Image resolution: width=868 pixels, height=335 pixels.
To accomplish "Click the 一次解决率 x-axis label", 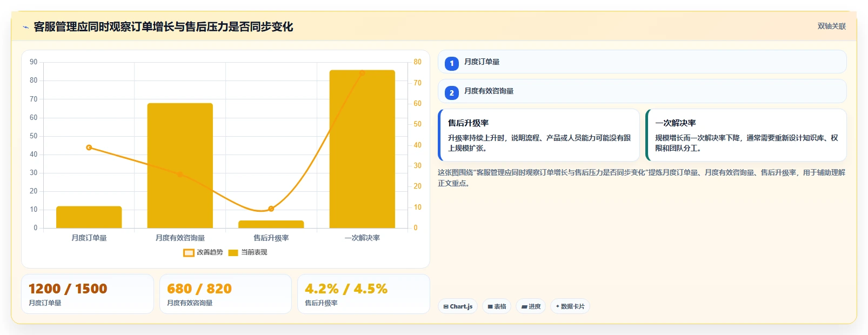I will (362, 238).
